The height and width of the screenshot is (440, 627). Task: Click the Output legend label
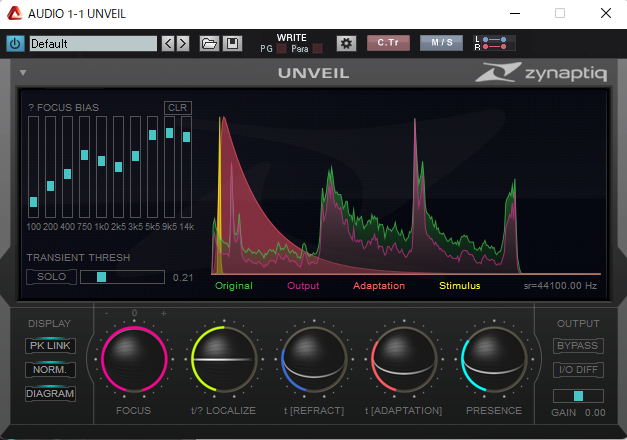[303, 286]
